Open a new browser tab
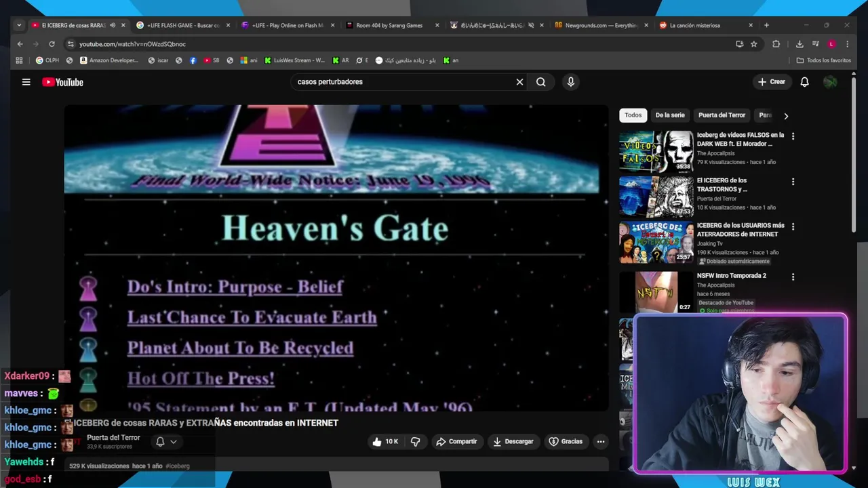The width and height of the screenshot is (868, 488). point(766,25)
